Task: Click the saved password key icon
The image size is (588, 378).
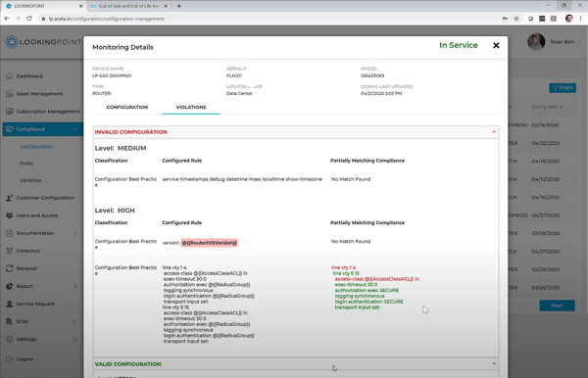Action: 505,19
